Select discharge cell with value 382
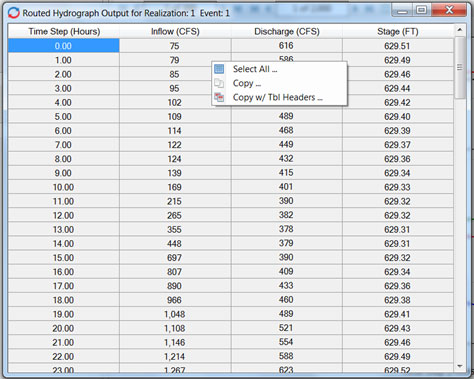 (x=287, y=215)
